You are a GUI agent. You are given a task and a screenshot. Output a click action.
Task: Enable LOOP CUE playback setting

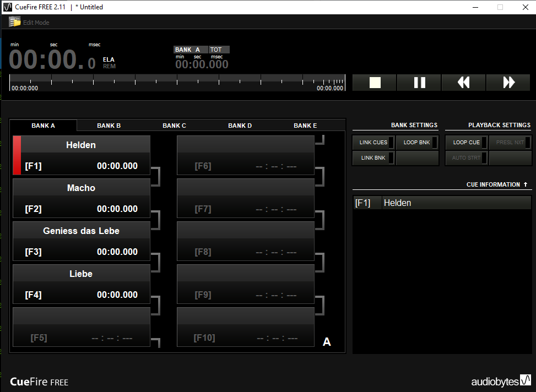point(466,143)
